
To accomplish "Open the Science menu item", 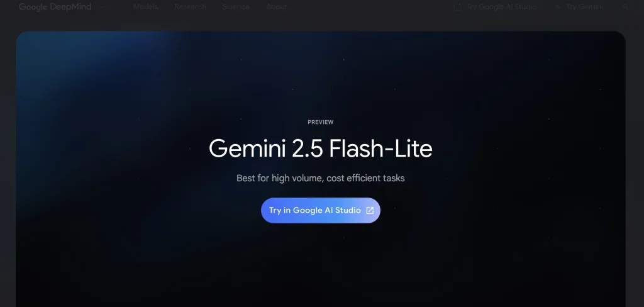I will (236, 7).
